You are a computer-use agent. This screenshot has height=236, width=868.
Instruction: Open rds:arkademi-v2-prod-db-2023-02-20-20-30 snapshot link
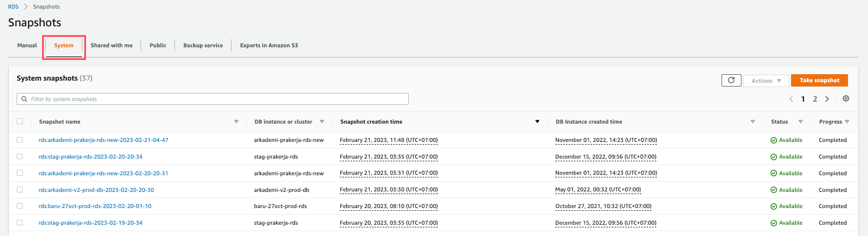[x=96, y=190]
